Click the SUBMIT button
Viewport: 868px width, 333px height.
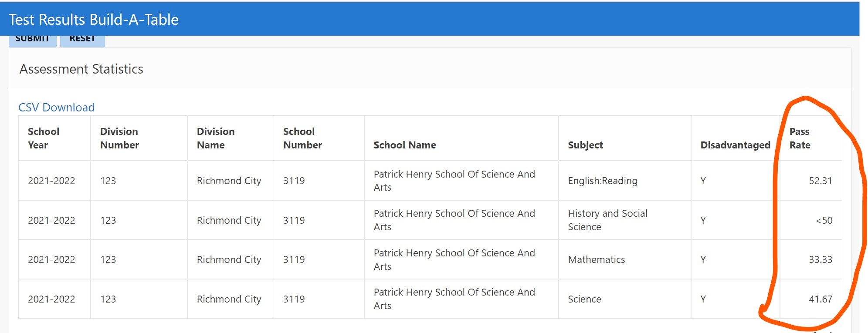click(x=33, y=40)
